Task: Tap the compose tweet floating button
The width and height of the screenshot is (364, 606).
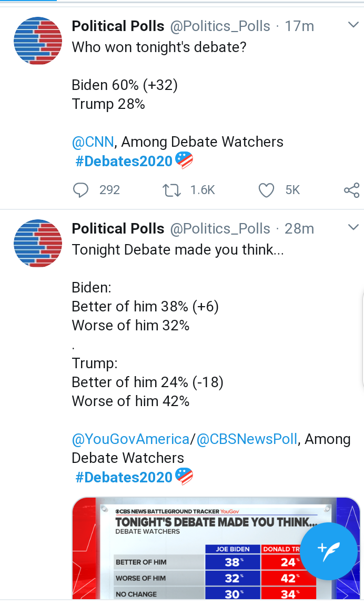Action: [x=328, y=551]
